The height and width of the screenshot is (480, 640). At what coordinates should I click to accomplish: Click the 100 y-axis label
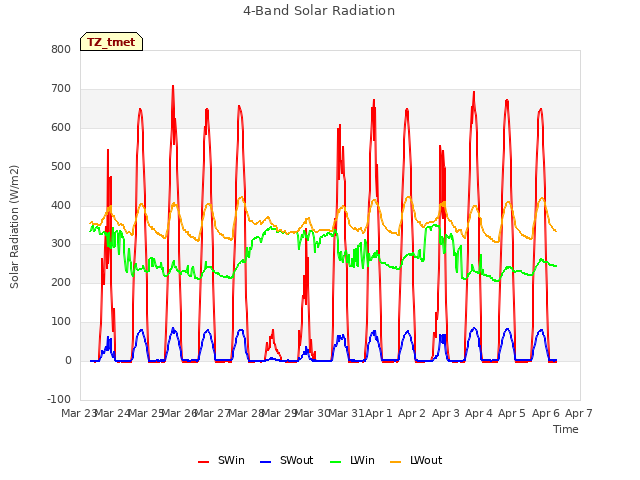pyautogui.click(x=61, y=322)
